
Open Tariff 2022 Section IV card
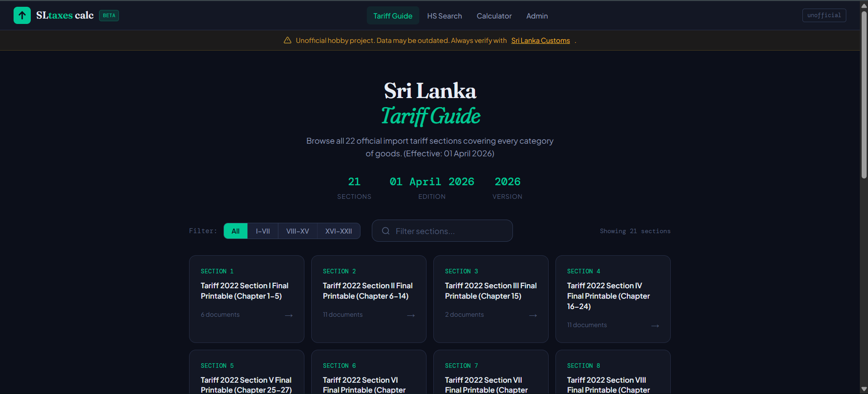pyautogui.click(x=613, y=299)
